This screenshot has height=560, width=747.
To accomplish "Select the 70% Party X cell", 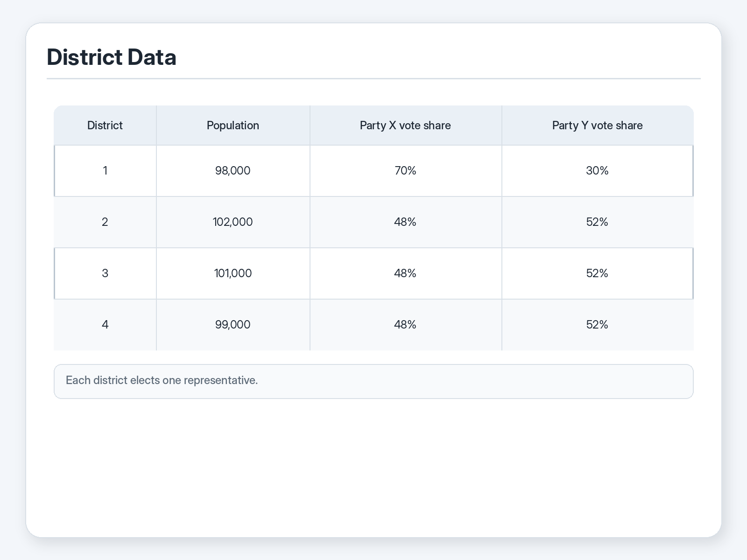I will 406,171.
